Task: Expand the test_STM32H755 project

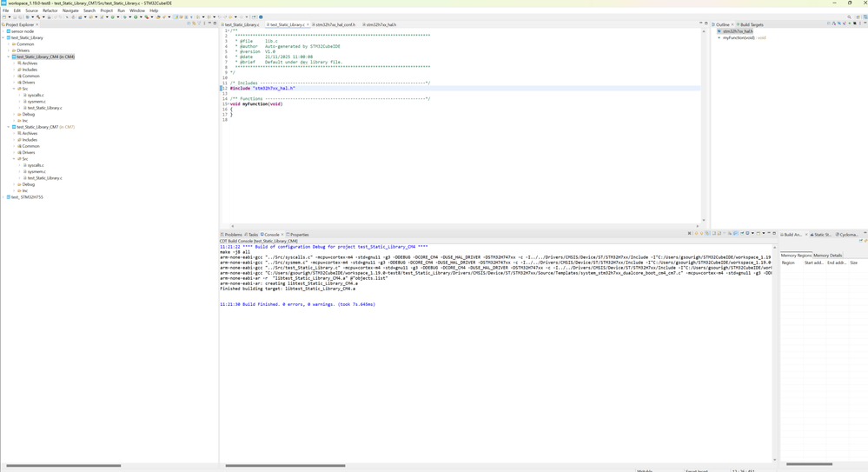Action: (3, 197)
